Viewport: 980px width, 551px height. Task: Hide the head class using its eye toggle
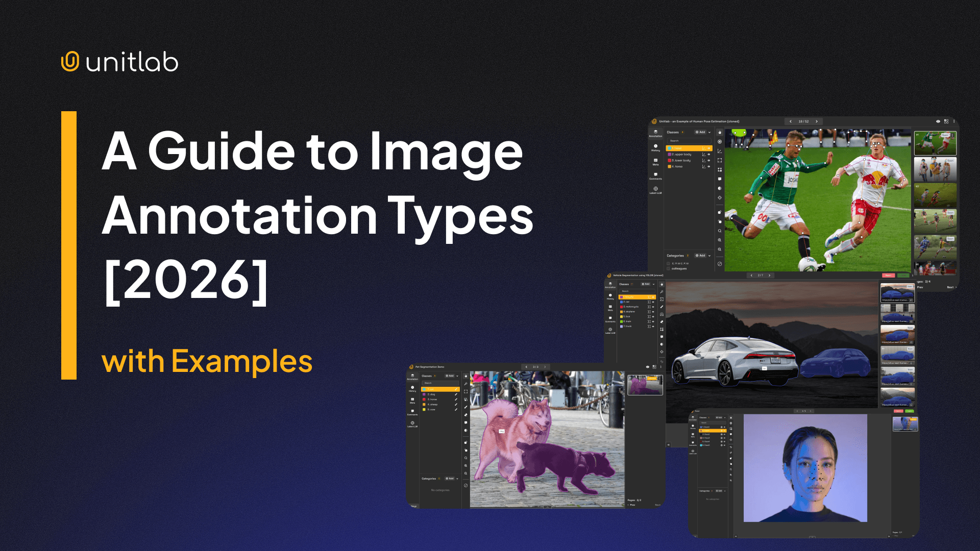pos(709,148)
